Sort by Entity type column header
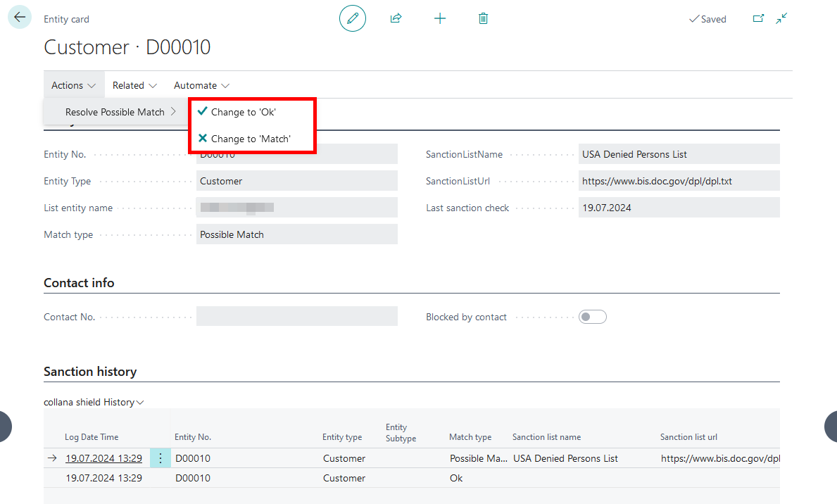837x504 pixels. pyautogui.click(x=342, y=436)
